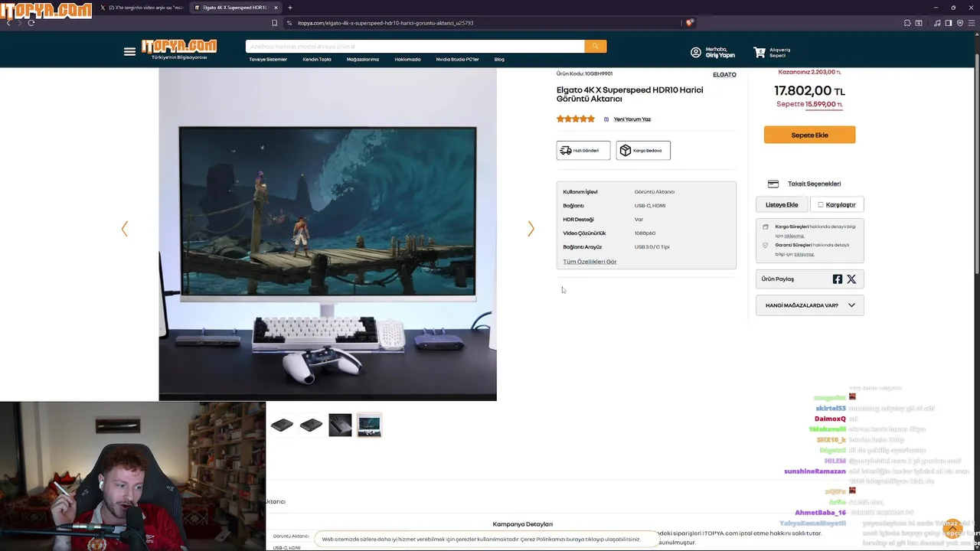Click the browser address bar URL
This screenshot has height=551, width=980.
coord(385,23)
